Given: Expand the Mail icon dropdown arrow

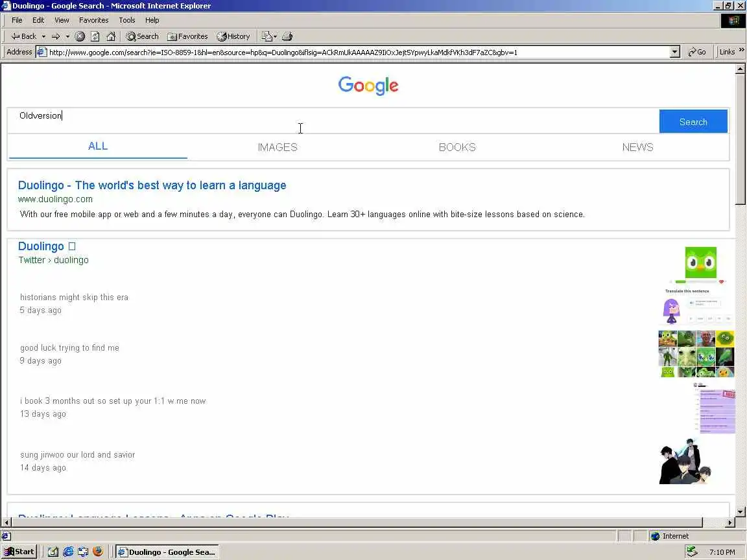Looking at the screenshot, I should coord(275,36).
